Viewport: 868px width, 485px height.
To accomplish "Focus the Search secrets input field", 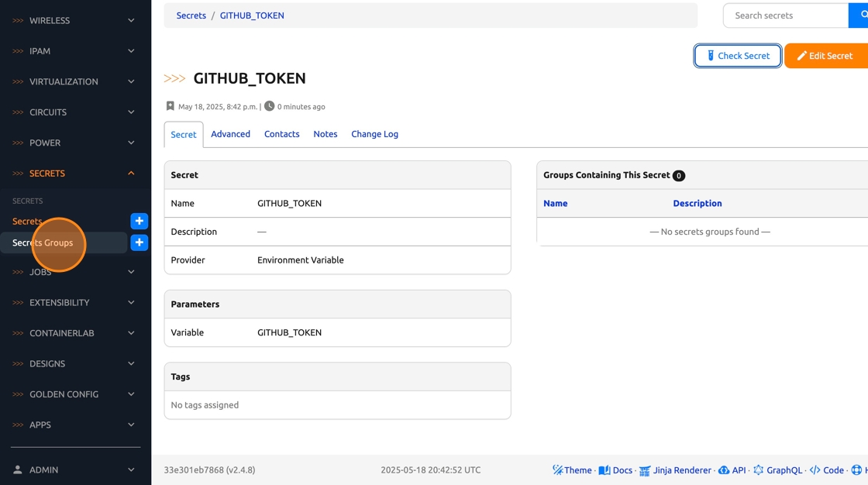I will 784,15.
